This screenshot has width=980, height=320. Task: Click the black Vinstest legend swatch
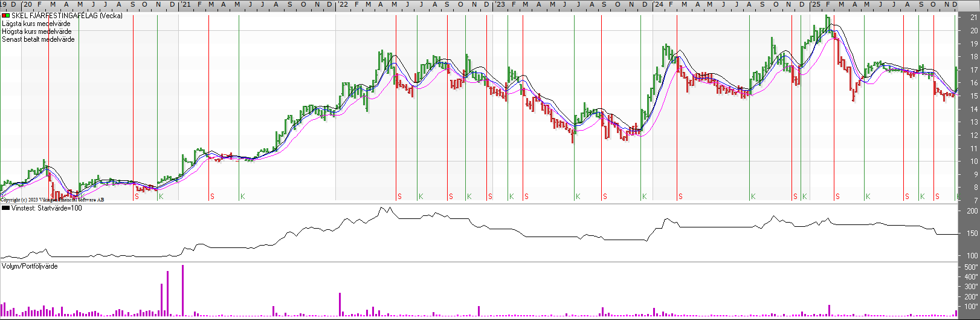[6, 208]
